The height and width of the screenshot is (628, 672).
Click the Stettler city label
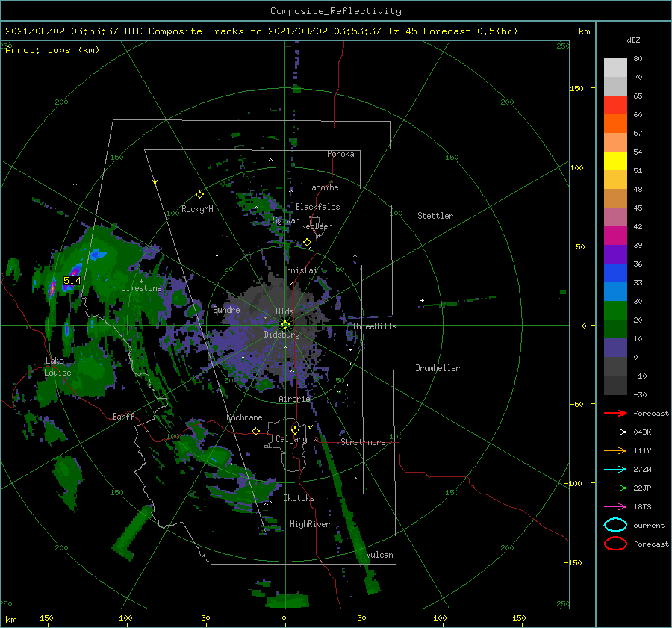(x=435, y=216)
